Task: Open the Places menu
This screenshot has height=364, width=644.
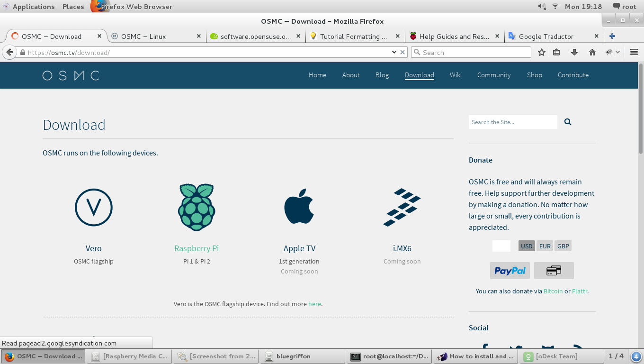Action: pyautogui.click(x=73, y=7)
